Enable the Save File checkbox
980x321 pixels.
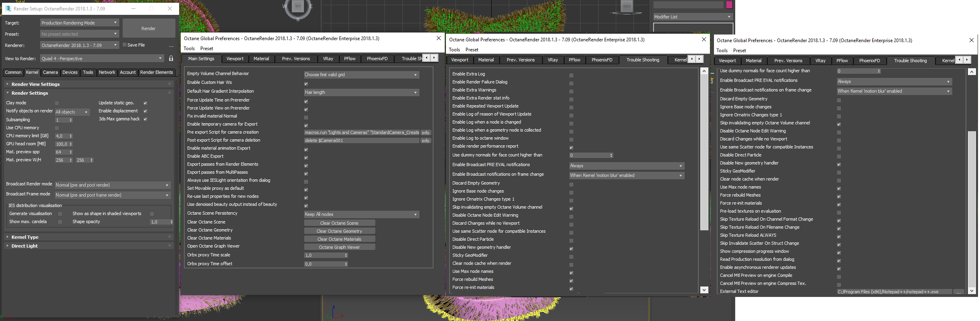(125, 45)
